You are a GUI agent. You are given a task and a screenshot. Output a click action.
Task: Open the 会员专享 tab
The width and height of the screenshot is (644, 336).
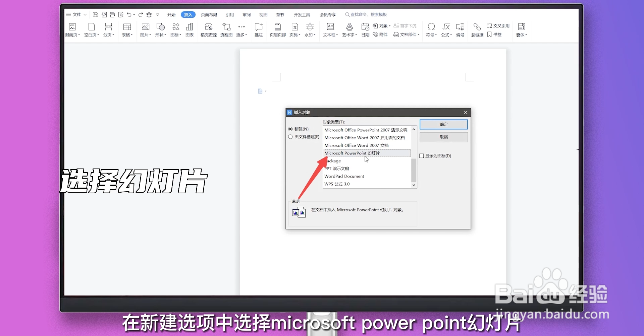(328, 15)
